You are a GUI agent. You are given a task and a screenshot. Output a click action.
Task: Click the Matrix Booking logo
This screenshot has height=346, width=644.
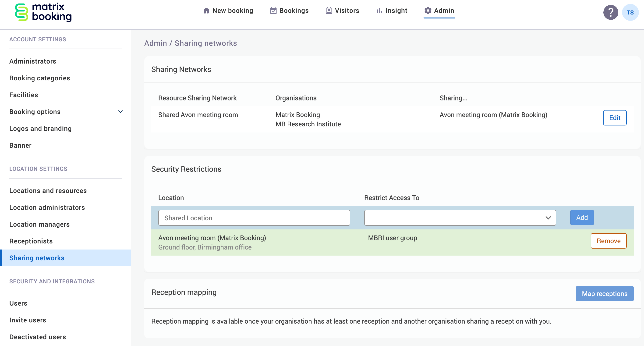coord(43,13)
